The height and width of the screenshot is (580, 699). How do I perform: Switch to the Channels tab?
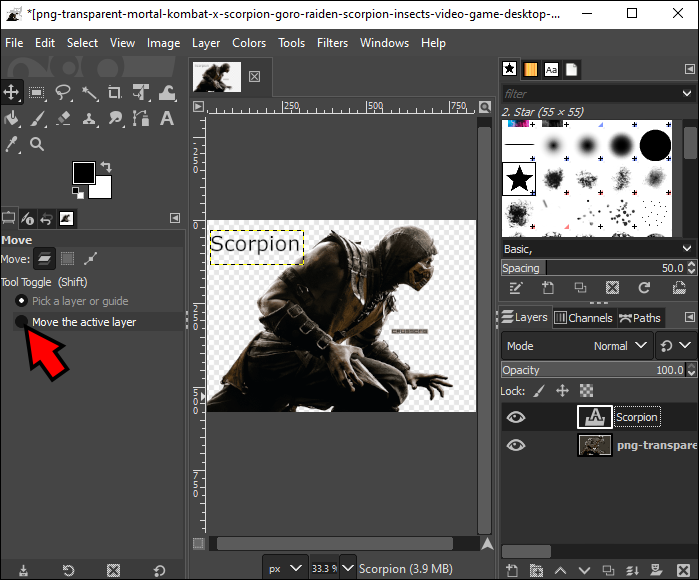[x=584, y=318]
